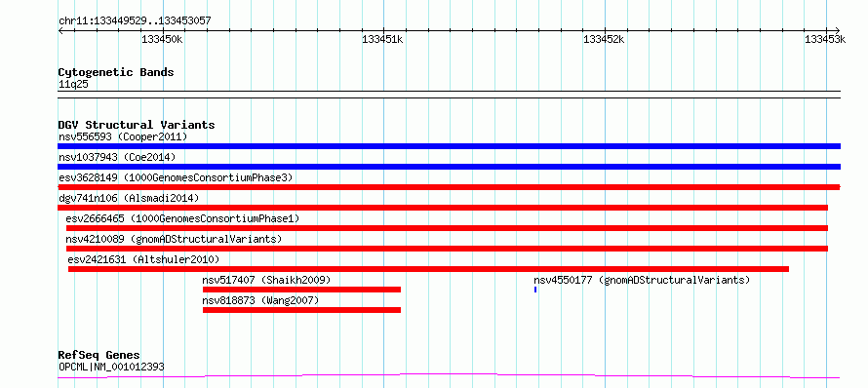The height and width of the screenshot is (388, 868).
Task: Select the red nsv4210089 variant bar
Action: pos(448,249)
